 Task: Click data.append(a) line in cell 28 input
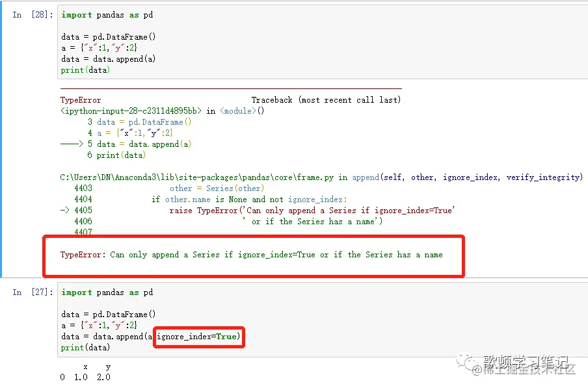click(109, 58)
